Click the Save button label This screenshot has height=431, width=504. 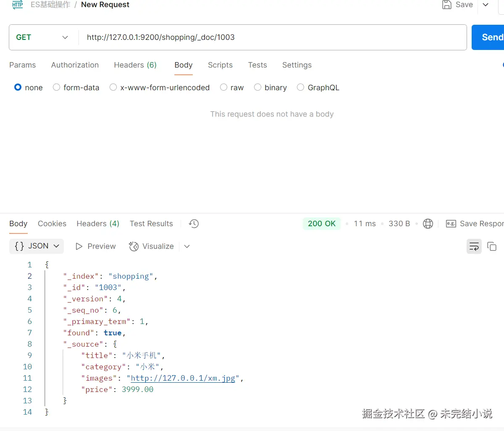point(464,5)
